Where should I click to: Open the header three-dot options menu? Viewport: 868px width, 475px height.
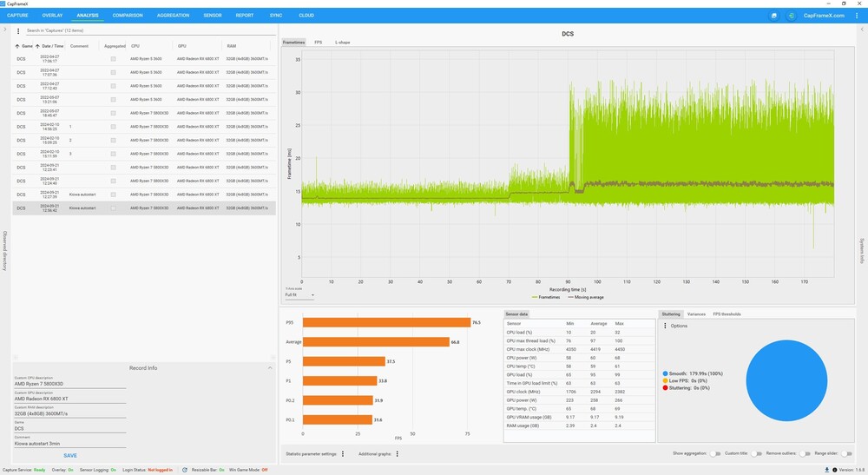pyautogui.click(x=857, y=16)
